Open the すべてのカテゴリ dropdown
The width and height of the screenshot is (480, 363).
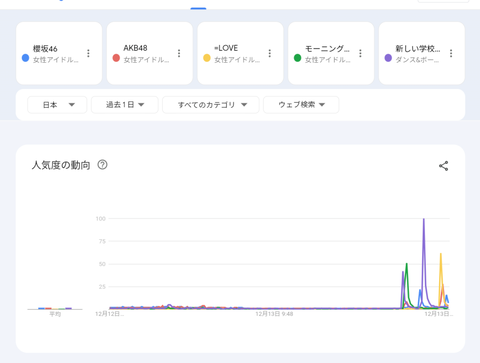(211, 105)
